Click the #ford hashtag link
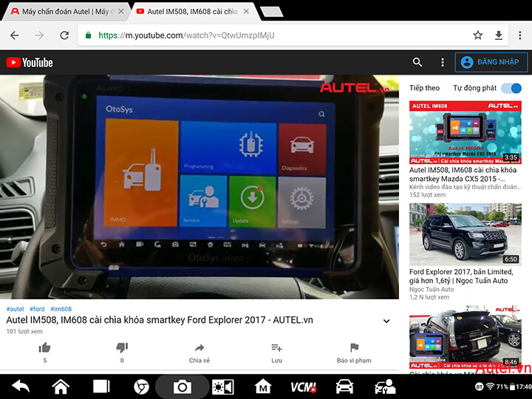532x399 pixels. (x=37, y=309)
